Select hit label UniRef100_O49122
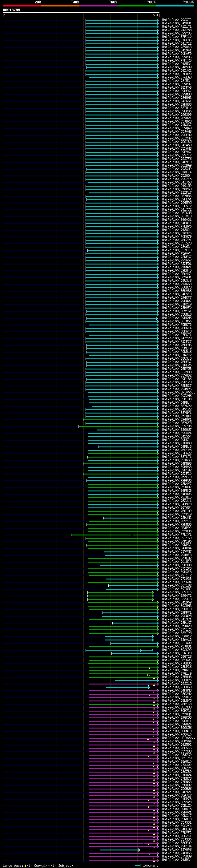Screen dimensions: 197x868 (x=176, y=410)
